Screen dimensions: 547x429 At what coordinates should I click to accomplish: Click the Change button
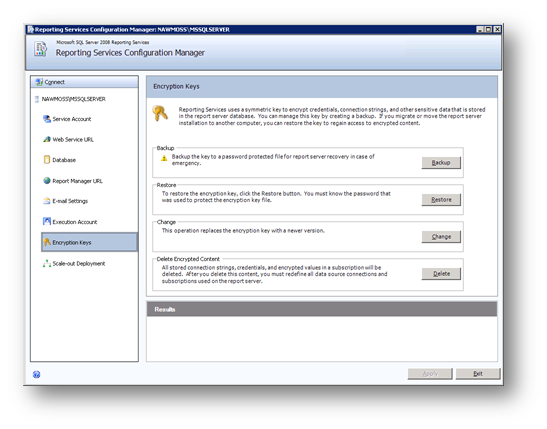point(441,236)
